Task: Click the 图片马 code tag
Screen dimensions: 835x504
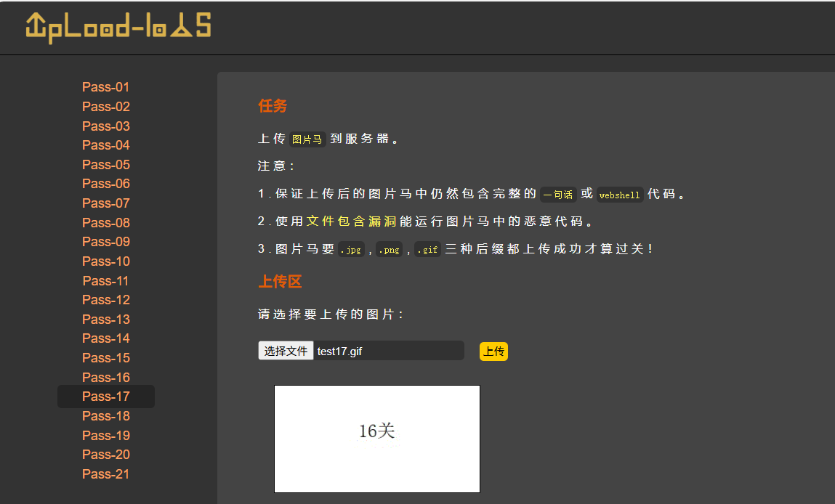Action: click(x=307, y=139)
